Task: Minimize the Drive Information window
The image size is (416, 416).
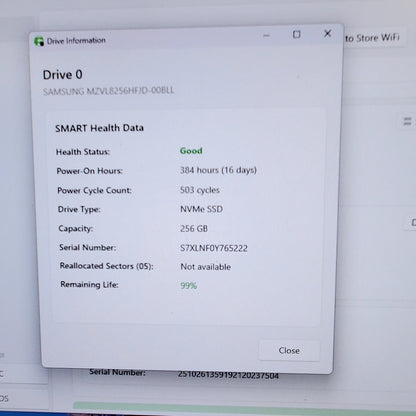Action: [266, 35]
